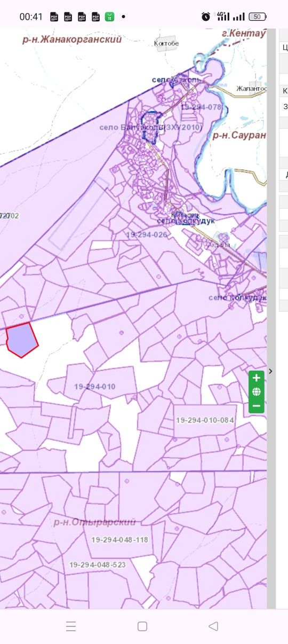288x644 pixels.
Task: Click parcel label 19-294-048-118
Action: pos(119,540)
